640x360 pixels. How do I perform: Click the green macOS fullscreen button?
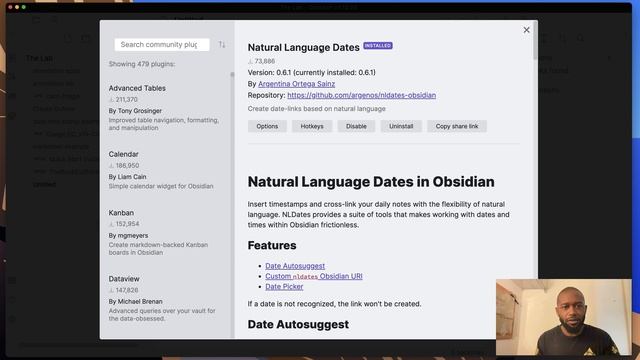click(24, 7)
